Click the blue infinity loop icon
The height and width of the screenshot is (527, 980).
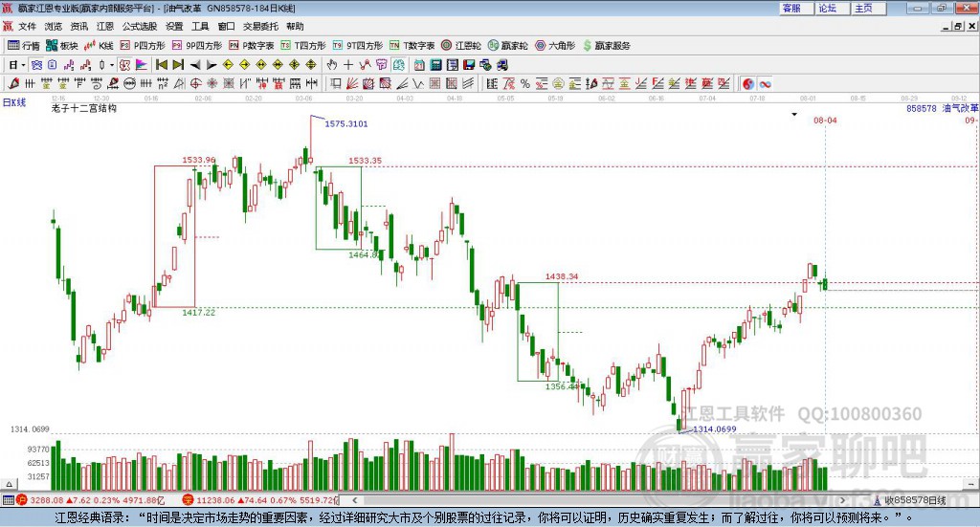pos(765,83)
